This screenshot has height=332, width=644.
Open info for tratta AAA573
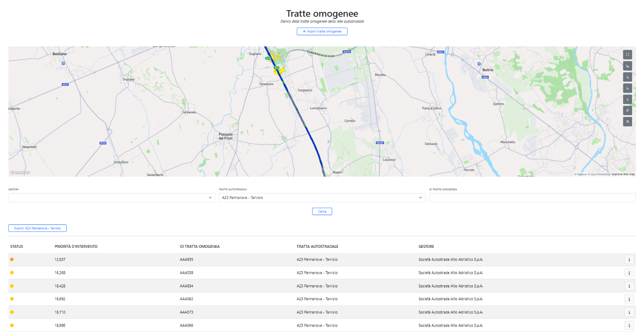point(629,312)
